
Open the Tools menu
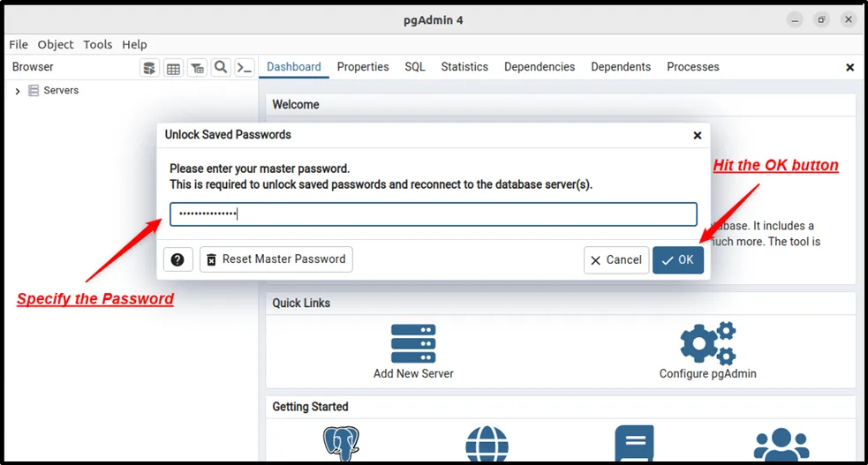(x=98, y=44)
